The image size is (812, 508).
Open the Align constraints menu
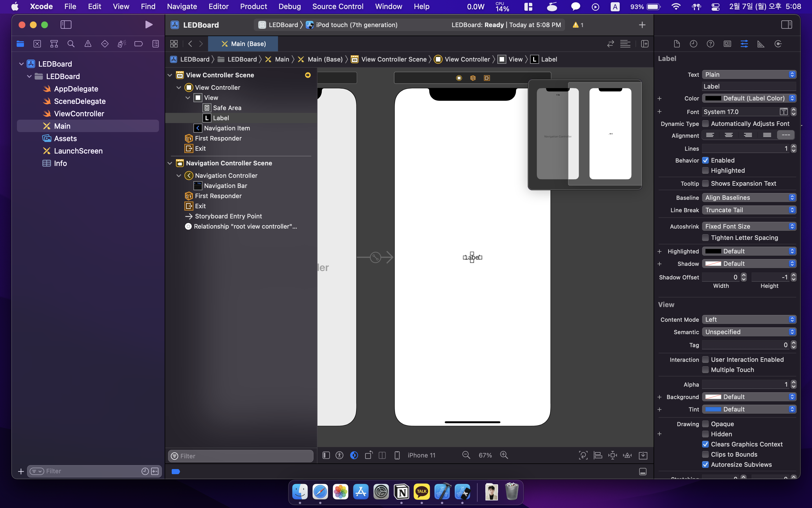[x=598, y=455]
